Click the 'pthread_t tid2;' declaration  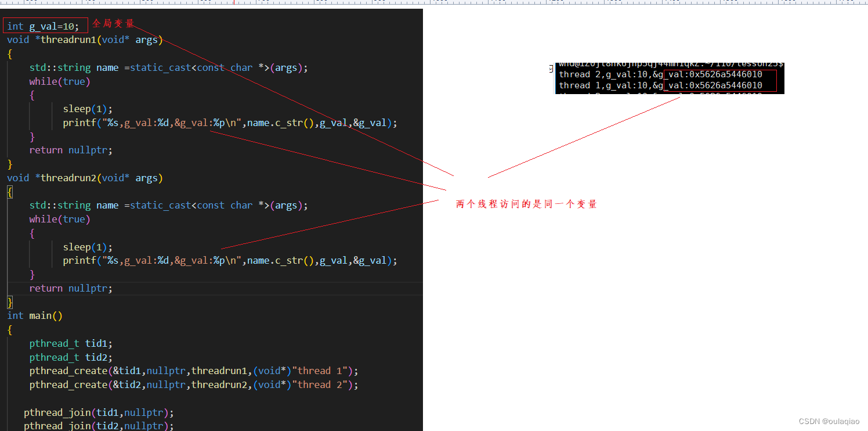click(x=71, y=357)
